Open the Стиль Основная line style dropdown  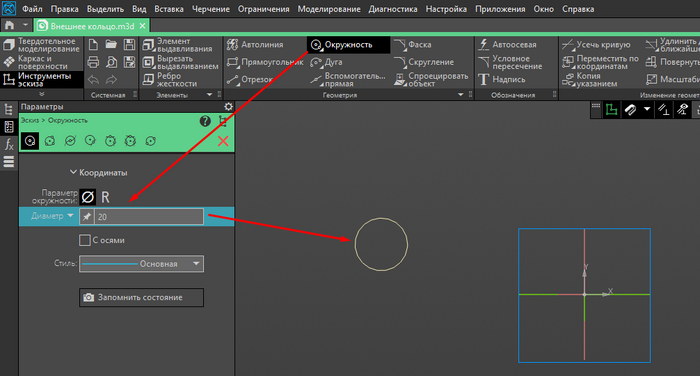point(142,263)
